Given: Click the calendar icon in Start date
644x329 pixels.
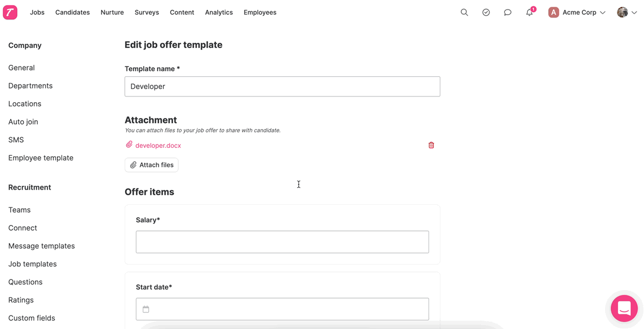Looking at the screenshot, I should (146, 309).
